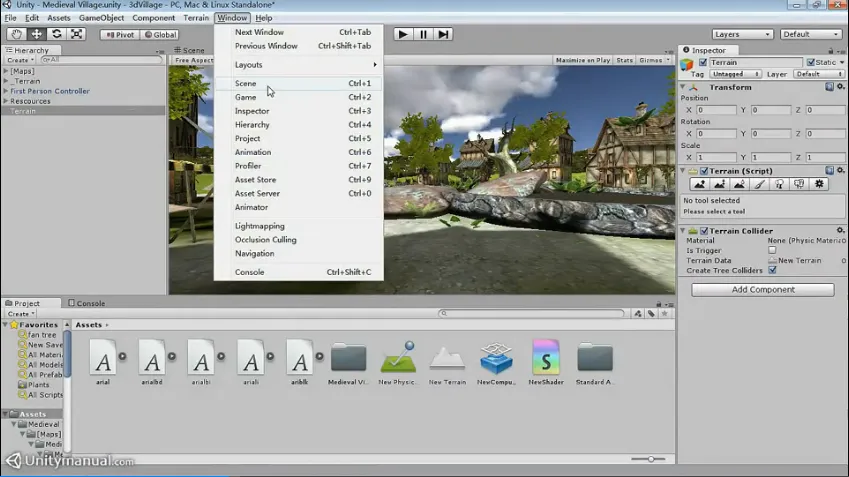Open the Untagged tag dropdown
The width and height of the screenshot is (849, 477).
tap(735, 74)
